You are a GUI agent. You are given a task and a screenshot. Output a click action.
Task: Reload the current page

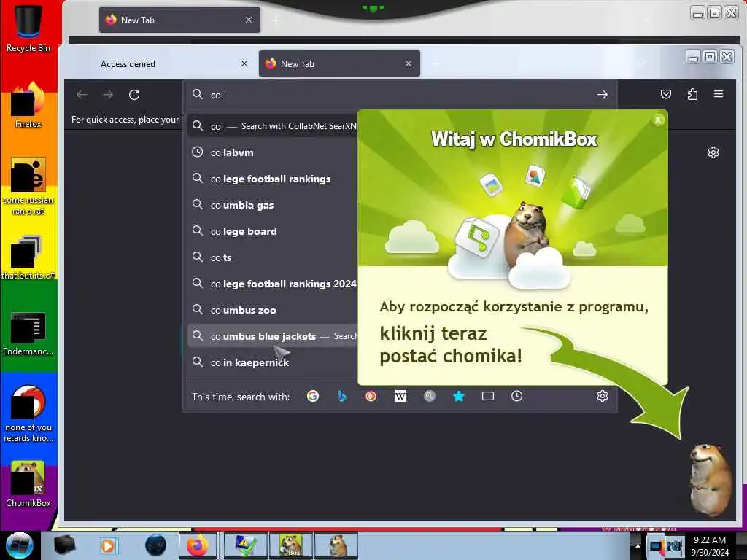tap(134, 95)
